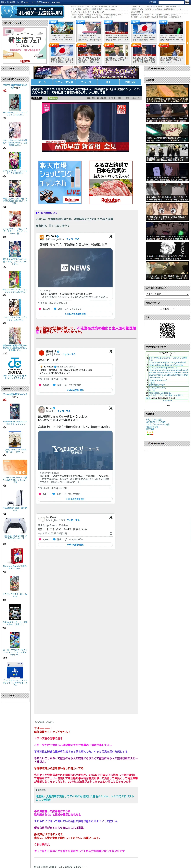Click the X logo on the 新宿会計士 tweet

coord(111,351)
